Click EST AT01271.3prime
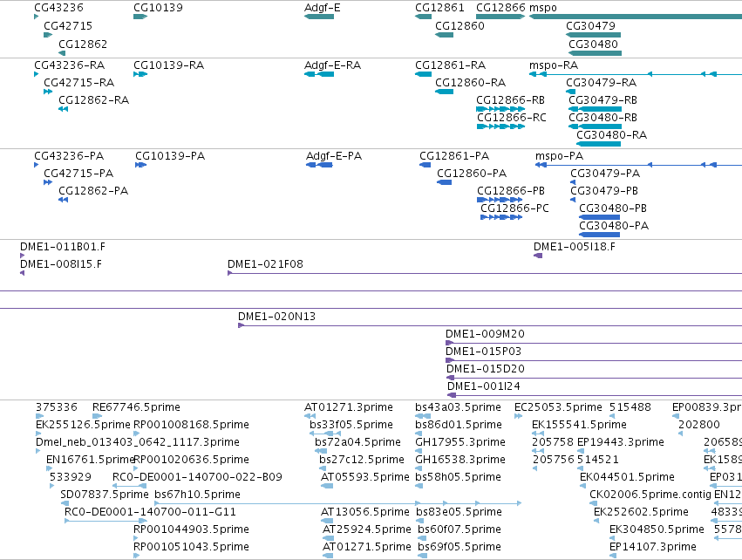The width and height of the screenshot is (742, 560). coord(349,407)
